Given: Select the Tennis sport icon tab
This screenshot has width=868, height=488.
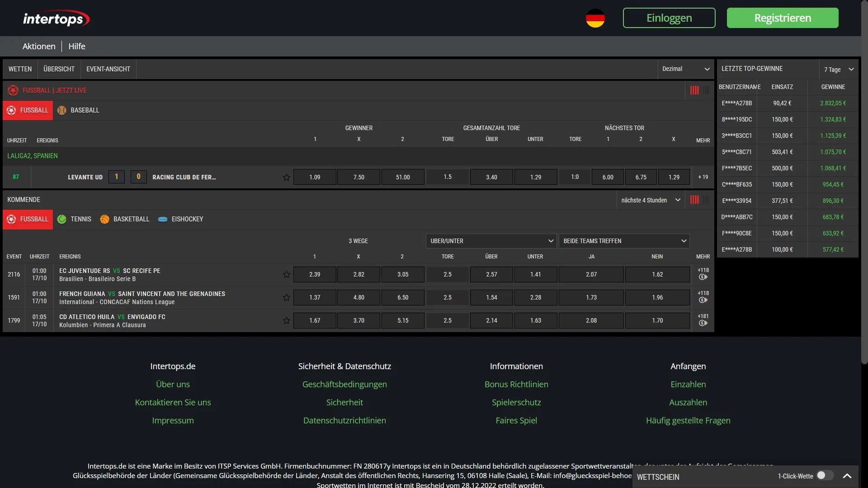Looking at the screenshot, I should [x=75, y=219].
